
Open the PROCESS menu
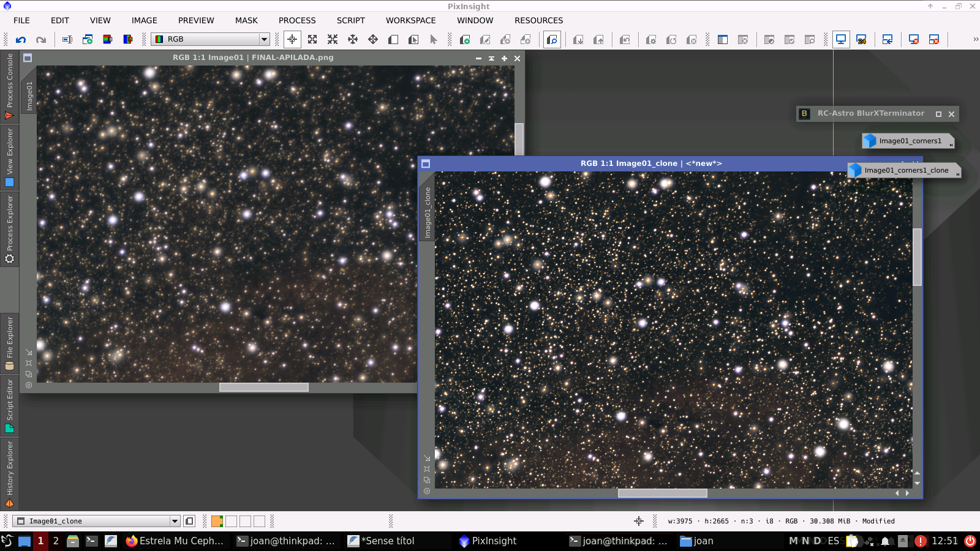(x=297, y=20)
